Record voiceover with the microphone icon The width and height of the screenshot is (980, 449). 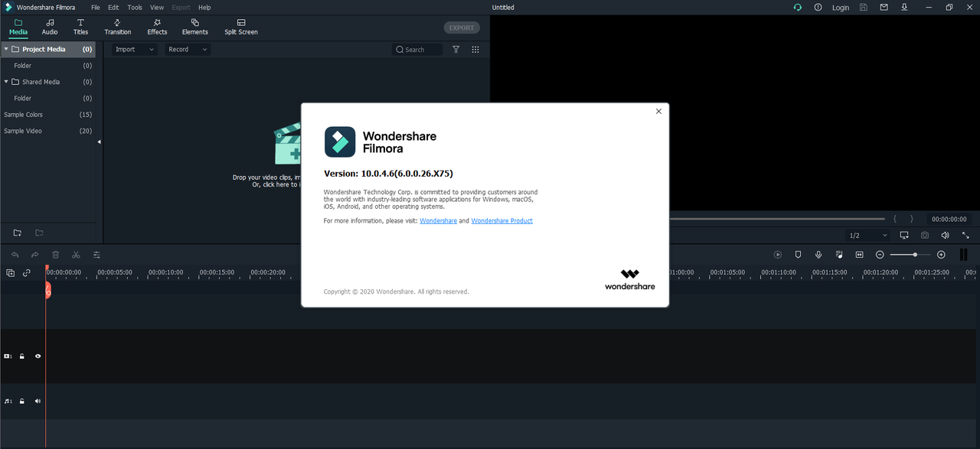[818, 255]
